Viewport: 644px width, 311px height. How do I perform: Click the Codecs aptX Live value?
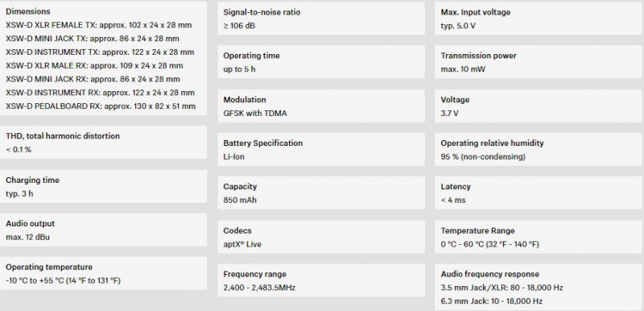(x=242, y=244)
